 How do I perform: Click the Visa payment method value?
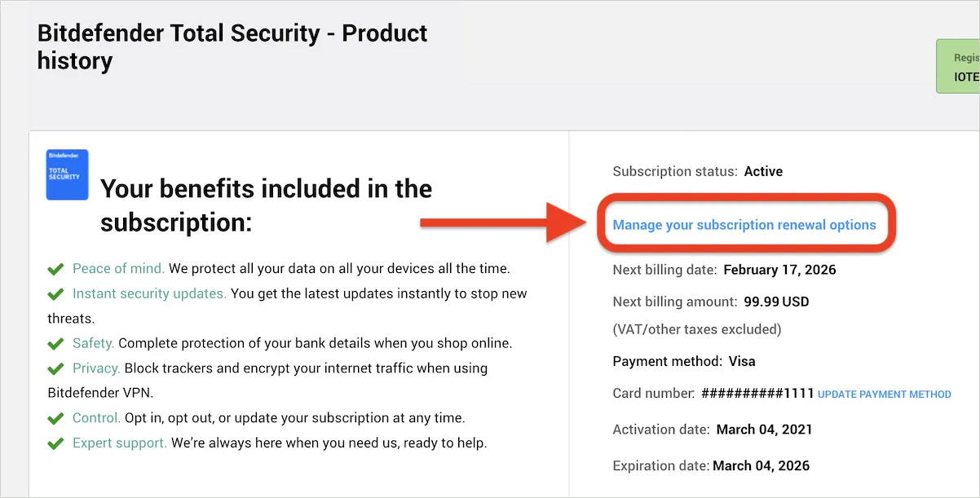tap(741, 361)
